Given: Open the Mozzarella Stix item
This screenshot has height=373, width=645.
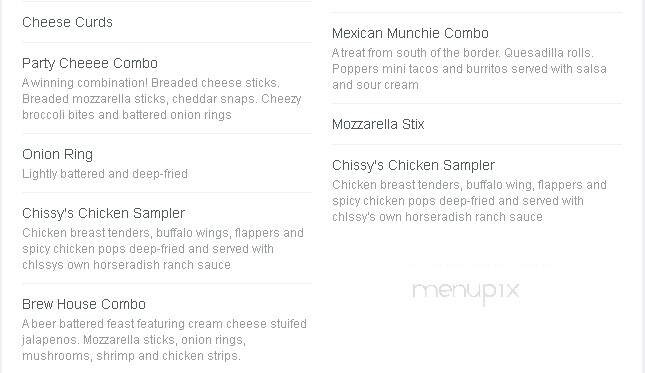Looking at the screenshot, I should 378,124.
